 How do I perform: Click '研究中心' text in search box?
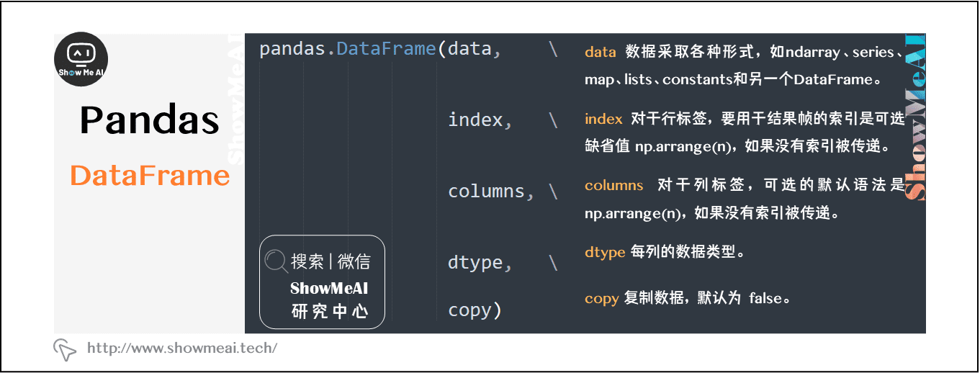coord(330,312)
